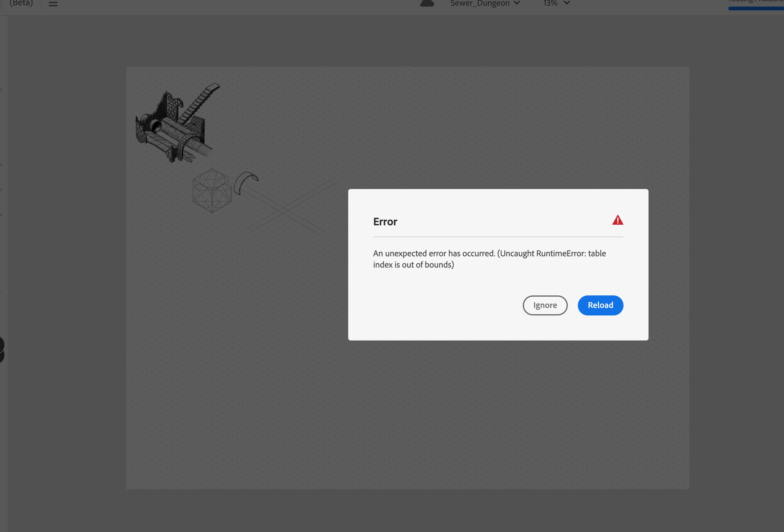This screenshot has width=784, height=532.
Task: Select the foreground color swatch circle
Action: coord(1,344)
